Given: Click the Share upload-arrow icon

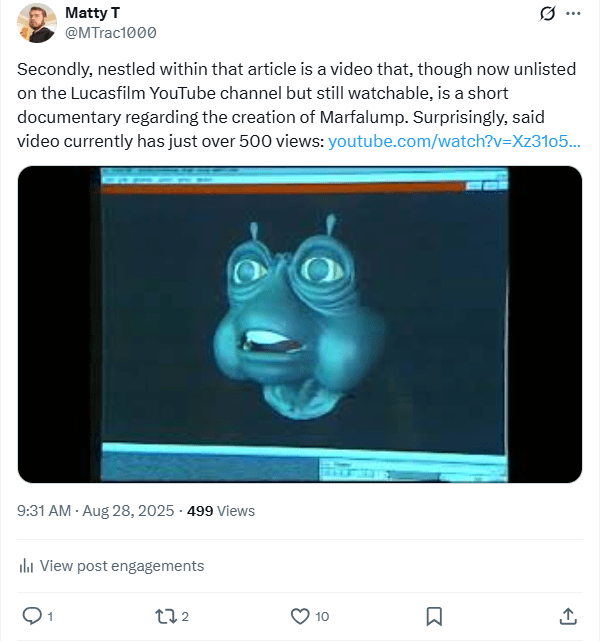Looking at the screenshot, I should [567, 615].
